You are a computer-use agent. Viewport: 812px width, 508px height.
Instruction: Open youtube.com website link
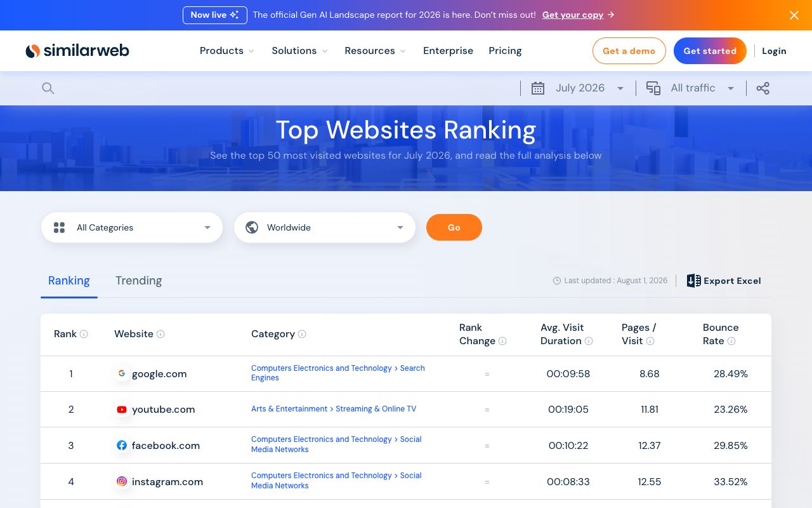click(164, 410)
